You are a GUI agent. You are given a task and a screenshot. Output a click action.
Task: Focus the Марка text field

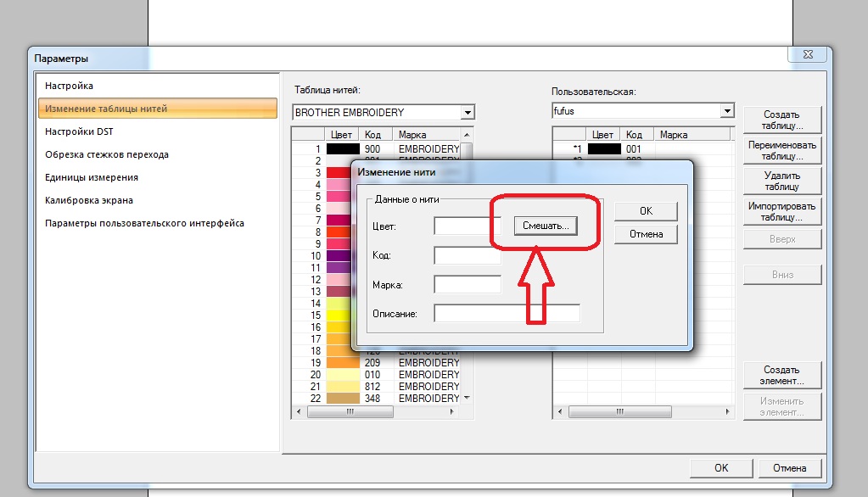point(467,284)
